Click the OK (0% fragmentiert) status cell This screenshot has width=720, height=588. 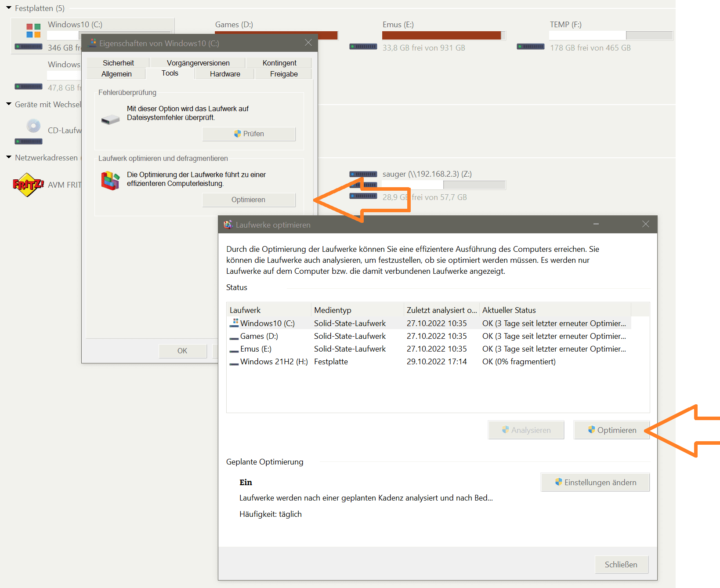tap(519, 361)
